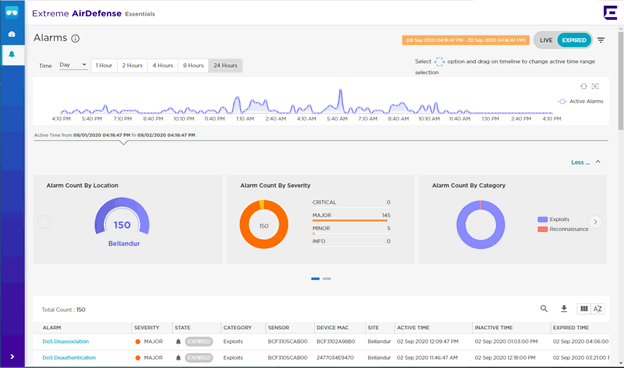This screenshot has height=368, width=624.
Task: Open the Day time dropdown
Action: pos(73,65)
